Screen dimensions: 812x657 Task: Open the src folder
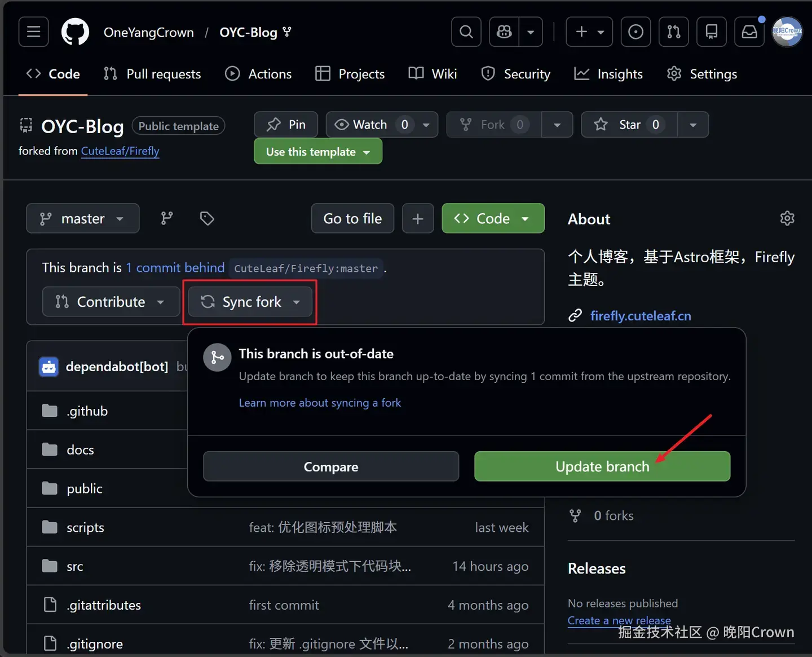point(74,567)
